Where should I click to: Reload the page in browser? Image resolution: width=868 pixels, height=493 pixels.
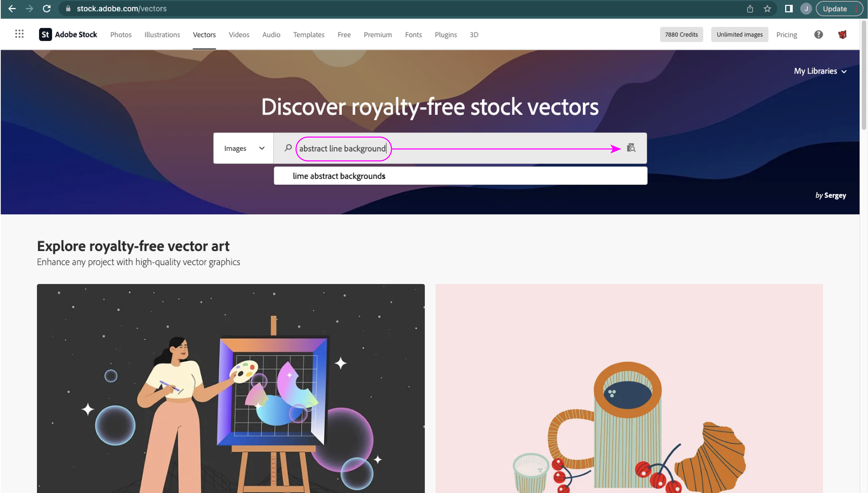(x=47, y=9)
